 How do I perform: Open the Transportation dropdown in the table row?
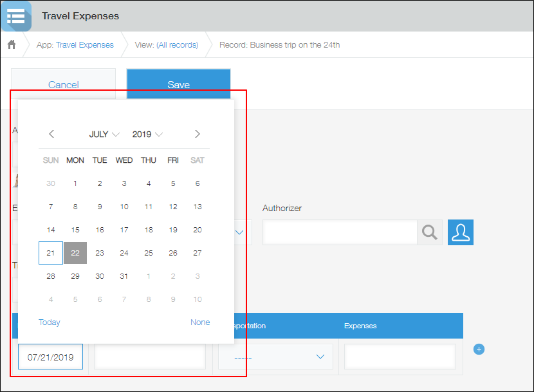pyautogui.click(x=275, y=356)
